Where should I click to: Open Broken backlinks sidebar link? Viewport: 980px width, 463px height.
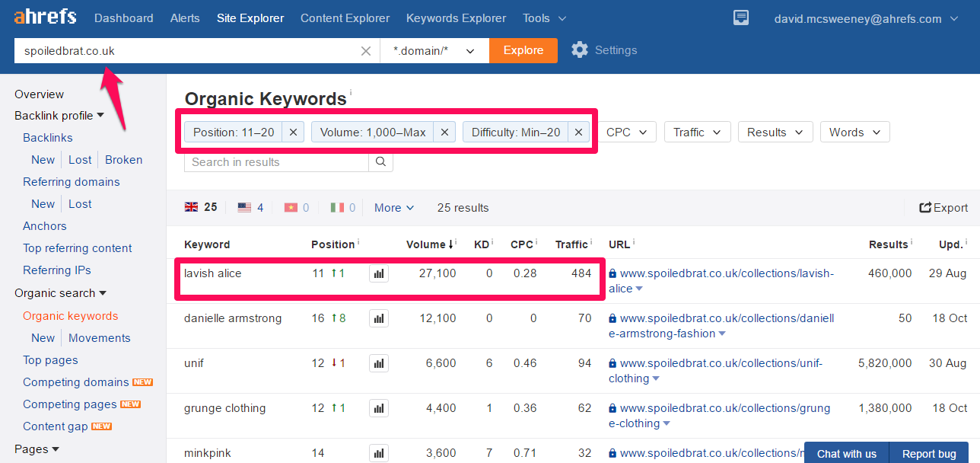click(124, 160)
